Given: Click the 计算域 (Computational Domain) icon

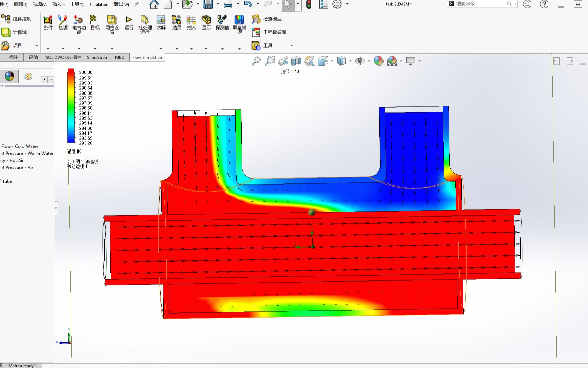Looking at the screenshot, I should point(6,32).
